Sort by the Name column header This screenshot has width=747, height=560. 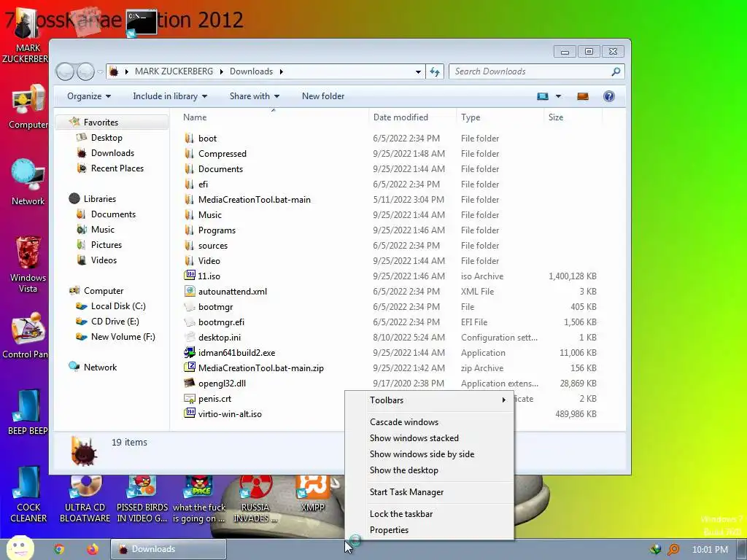pos(194,117)
